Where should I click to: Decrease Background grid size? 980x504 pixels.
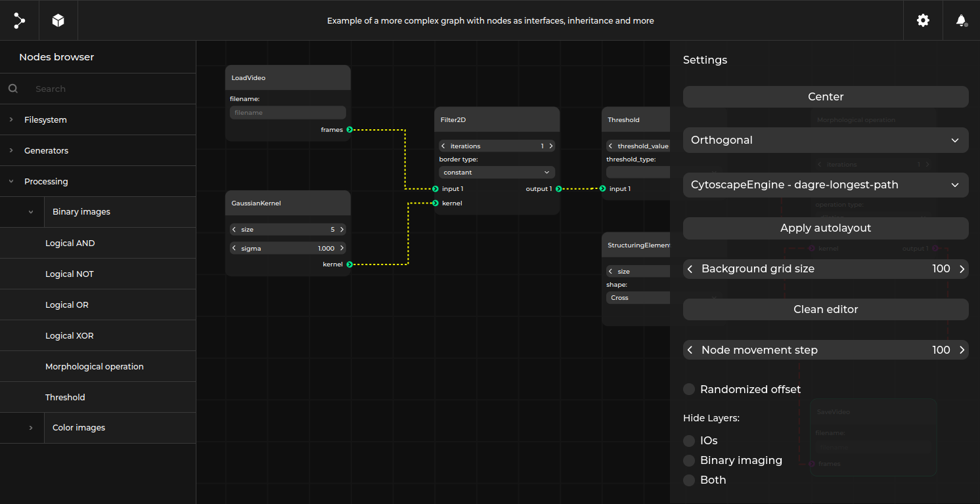690,269
